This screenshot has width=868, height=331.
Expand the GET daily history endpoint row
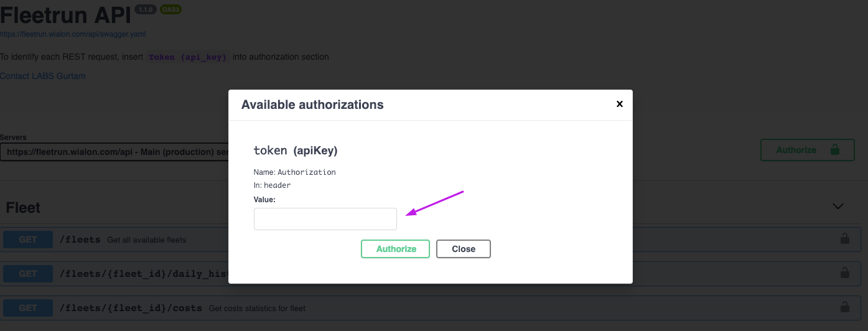pos(28,274)
